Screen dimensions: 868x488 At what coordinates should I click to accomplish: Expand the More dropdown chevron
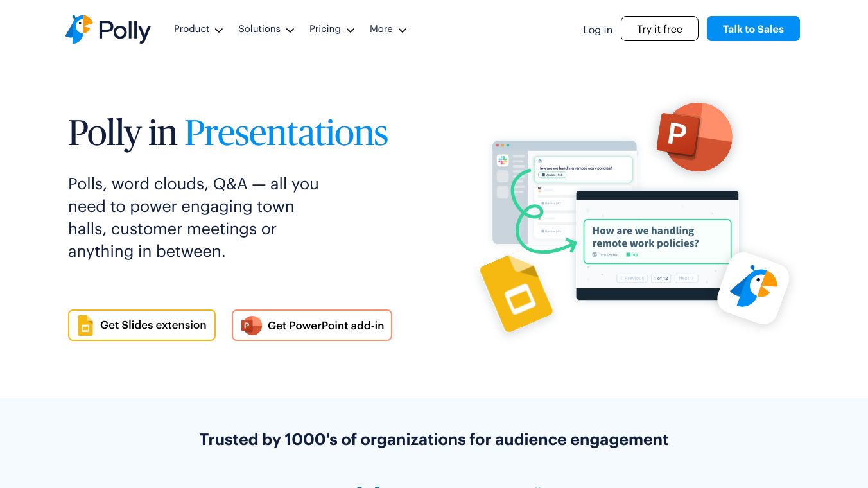click(403, 30)
